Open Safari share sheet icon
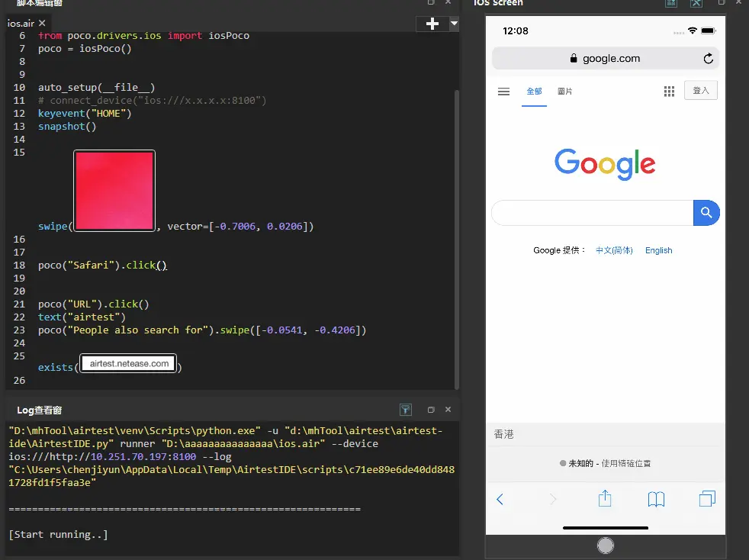 [605, 498]
